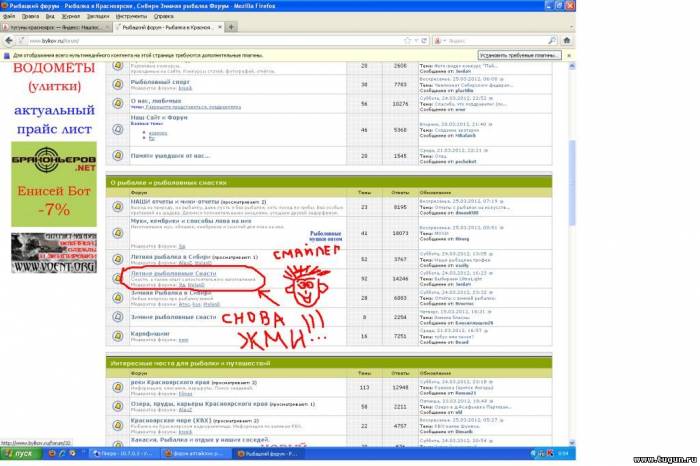The width and height of the screenshot is (700, 466).
Task: Click the forum icon beside Озера, пруды, карьеры
Action: click(x=118, y=406)
